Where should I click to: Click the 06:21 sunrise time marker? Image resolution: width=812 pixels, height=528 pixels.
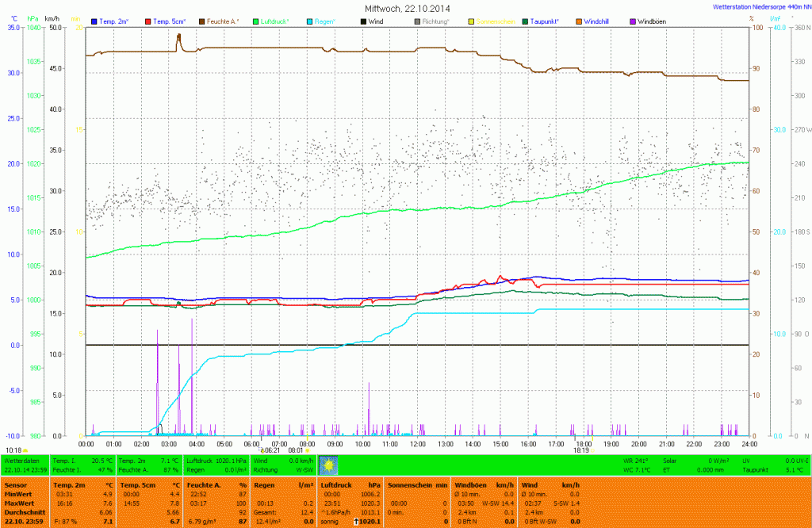(270, 450)
